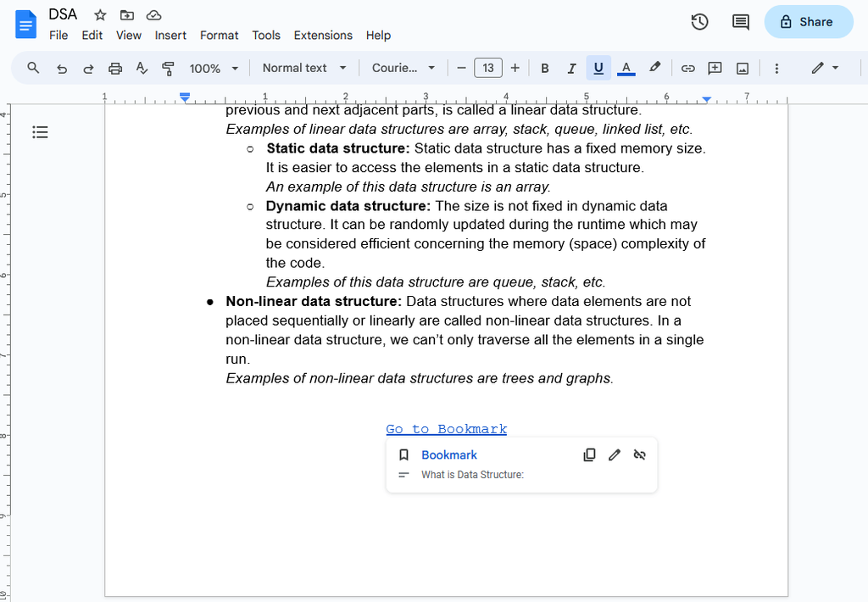Open the Normal text styles dropdown

[x=303, y=68]
